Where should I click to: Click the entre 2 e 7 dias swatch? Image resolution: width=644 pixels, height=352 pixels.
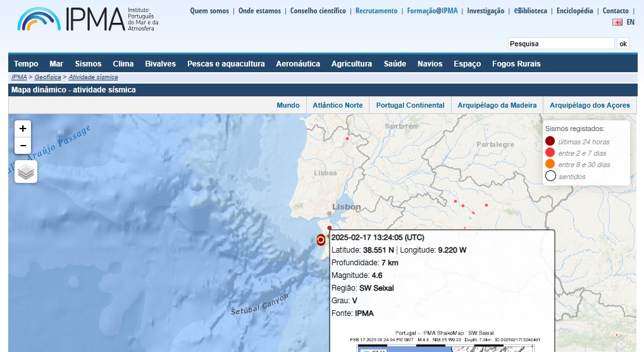tap(550, 153)
